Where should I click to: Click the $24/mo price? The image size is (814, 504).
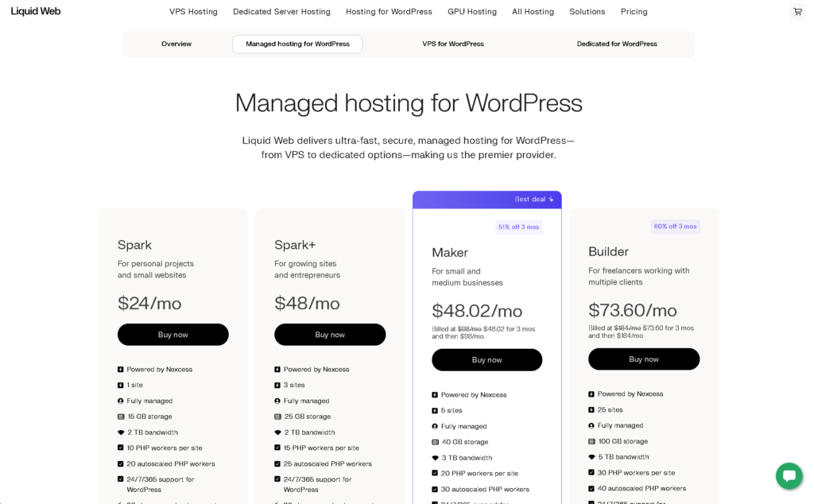[149, 303]
